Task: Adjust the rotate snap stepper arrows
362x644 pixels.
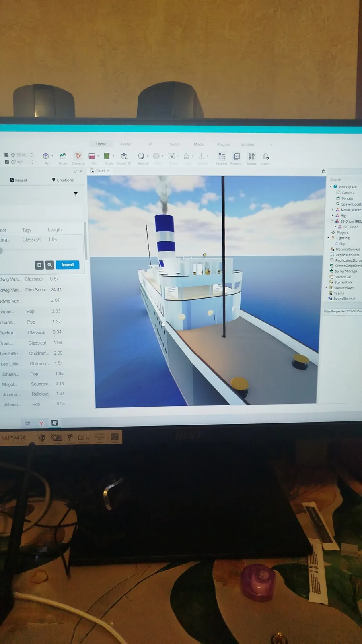Action: tap(32, 162)
